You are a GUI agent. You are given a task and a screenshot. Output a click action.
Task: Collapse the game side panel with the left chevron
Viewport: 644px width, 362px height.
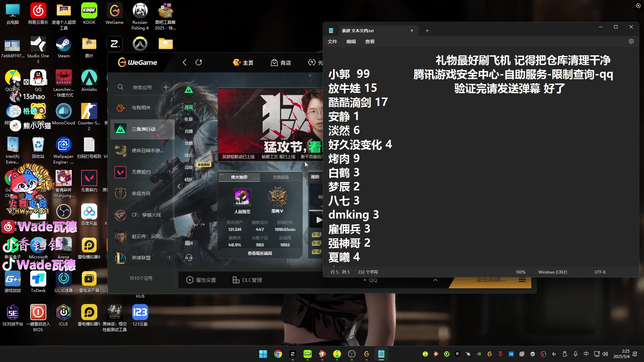point(179,187)
